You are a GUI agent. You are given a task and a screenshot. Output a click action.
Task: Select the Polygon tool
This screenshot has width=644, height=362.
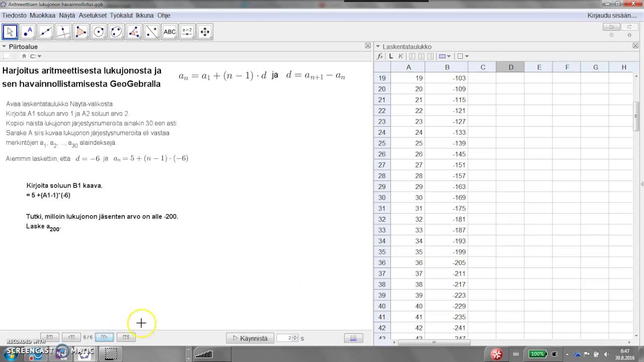(80, 32)
